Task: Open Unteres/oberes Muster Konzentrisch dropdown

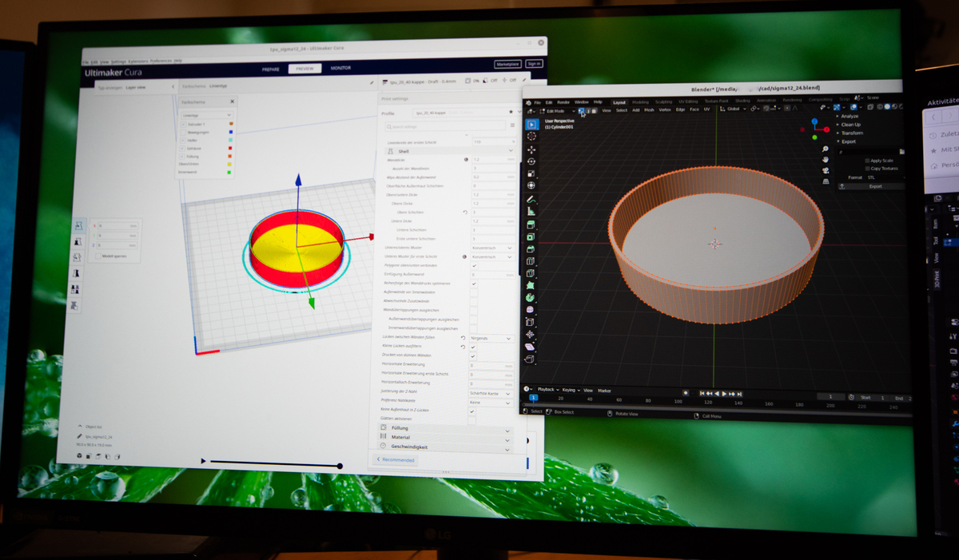Action: [x=491, y=248]
